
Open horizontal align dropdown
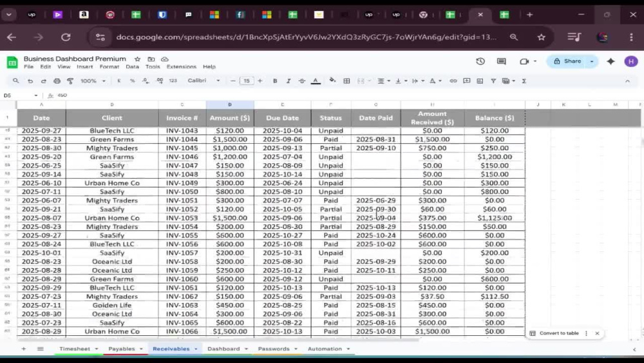pos(384,81)
